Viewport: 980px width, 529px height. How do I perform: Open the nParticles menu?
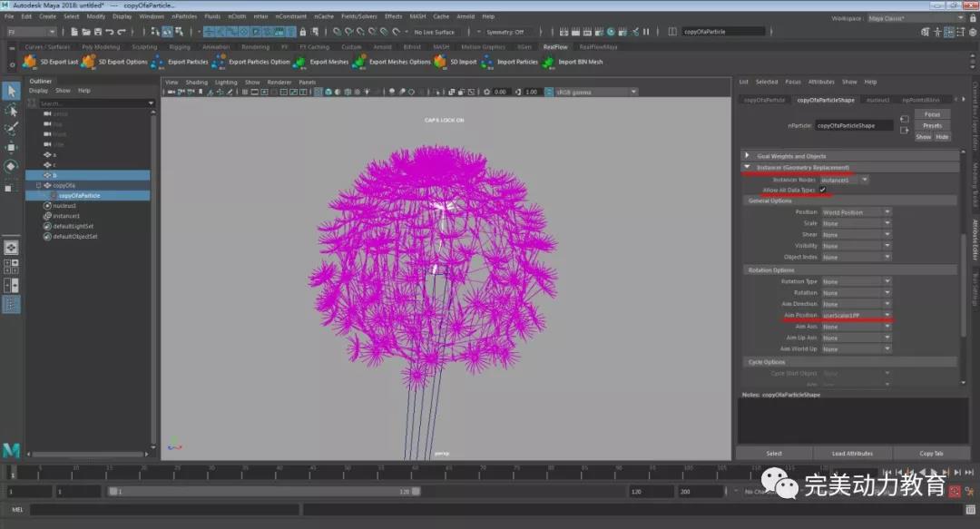coord(183,16)
